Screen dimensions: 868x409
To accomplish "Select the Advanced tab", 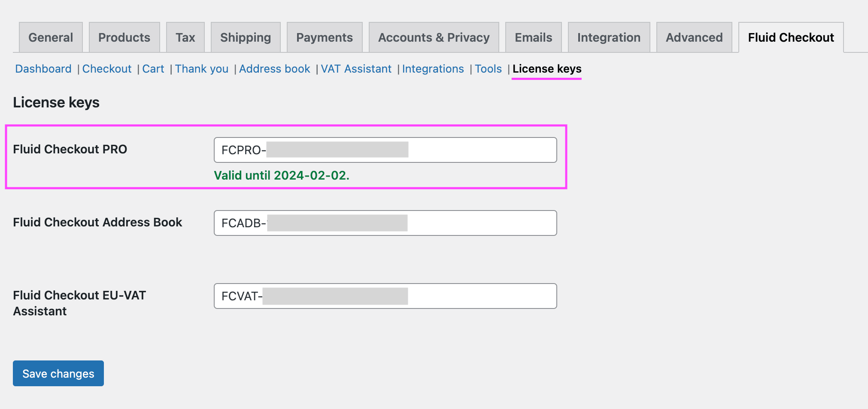I will coord(694,38).
